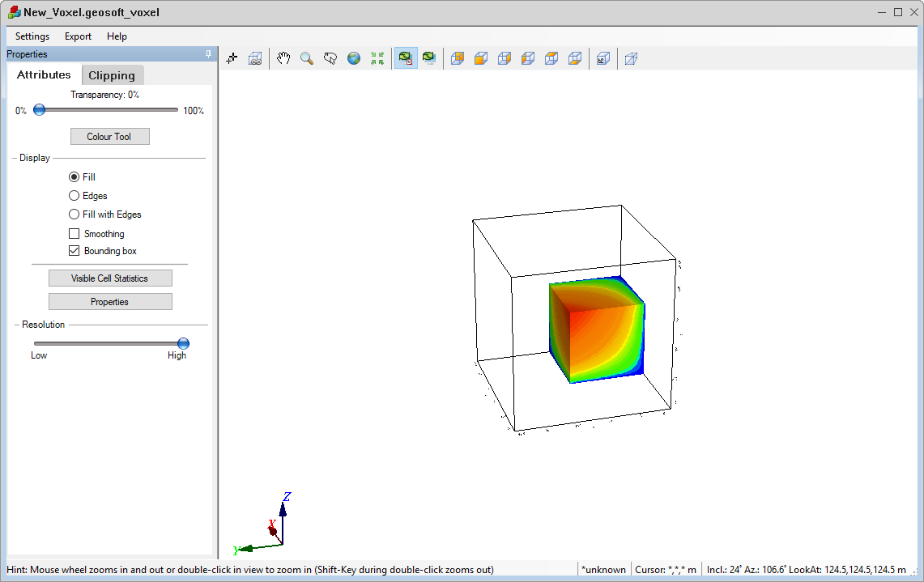Uncheck the Bounding box checkbox
Image resolution: width=924 pixels, height=582 pixels.
pyautogui.click(x=75, y=251)
